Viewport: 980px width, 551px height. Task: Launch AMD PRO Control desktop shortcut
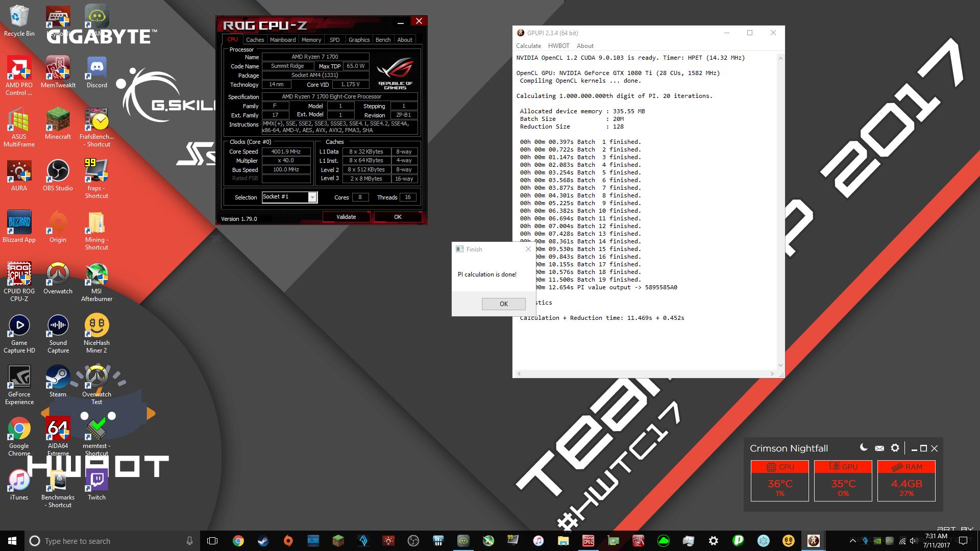point(19,76)
